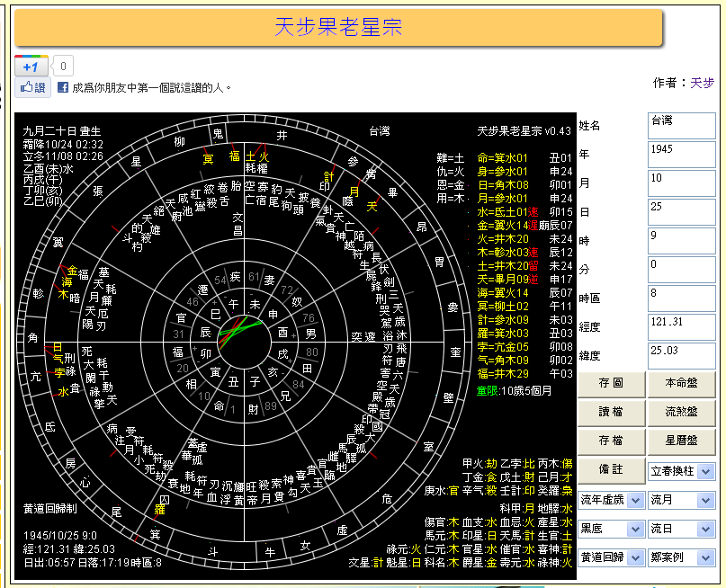Select the 鄭案例 case dropdown
This screenshot has width=726, height=588.
pyautogui.click(x=681, y=557)
